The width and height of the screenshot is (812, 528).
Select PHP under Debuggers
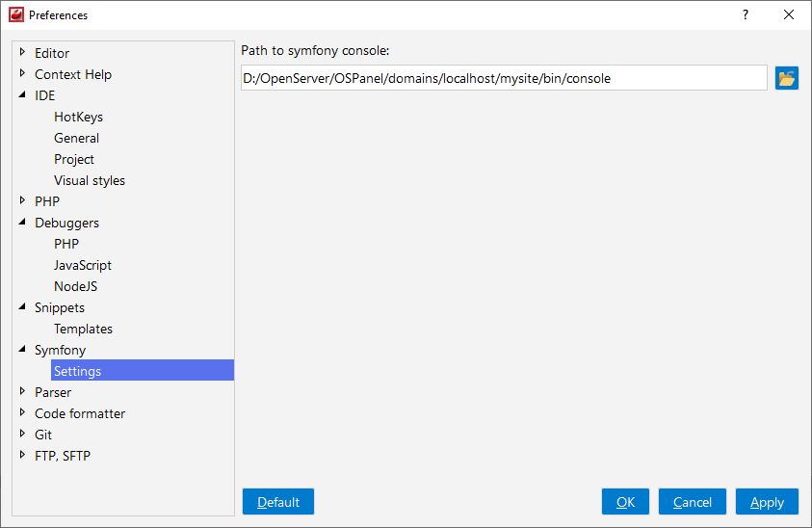click(x=66, y=244)
